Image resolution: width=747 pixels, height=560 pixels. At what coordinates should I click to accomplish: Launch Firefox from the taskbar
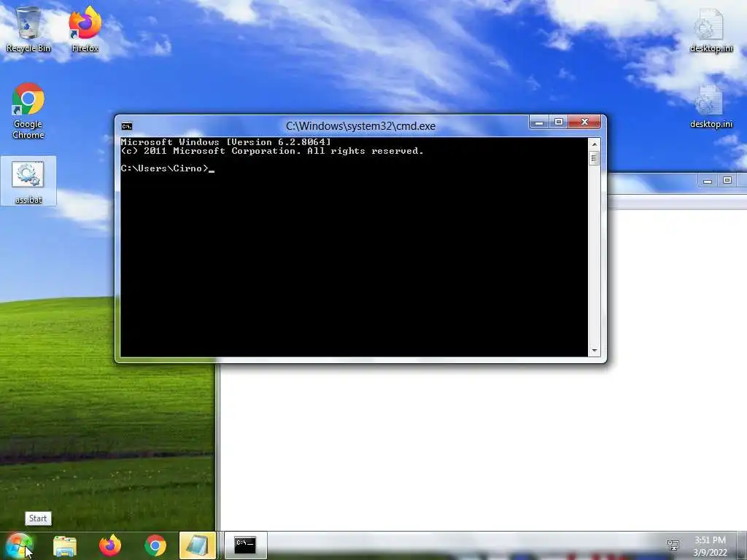(110, 545)
